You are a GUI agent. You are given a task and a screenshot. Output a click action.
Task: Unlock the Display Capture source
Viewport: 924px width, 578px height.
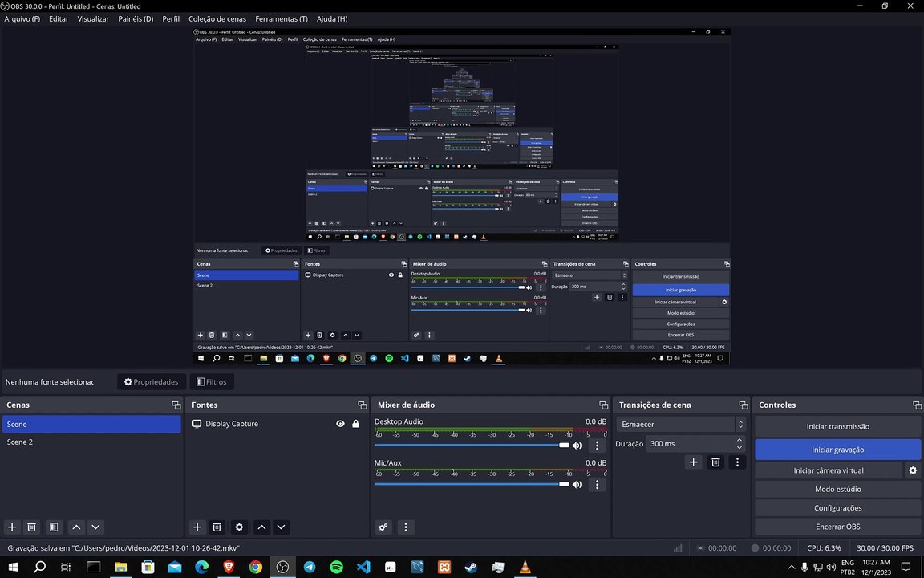pos(356,424)
